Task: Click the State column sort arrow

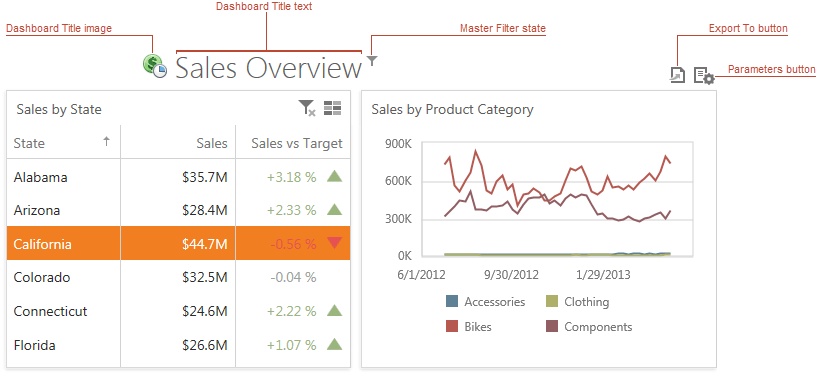Action: coord(106,141)
